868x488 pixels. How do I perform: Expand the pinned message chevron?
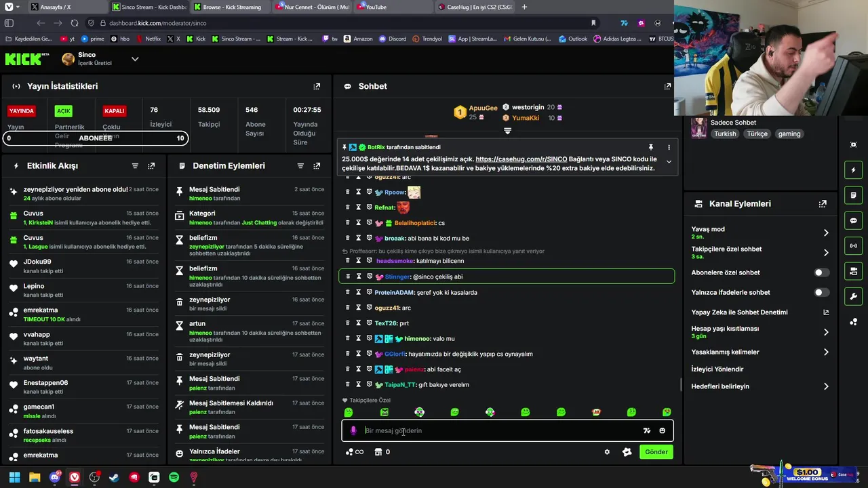pos(669,162)
